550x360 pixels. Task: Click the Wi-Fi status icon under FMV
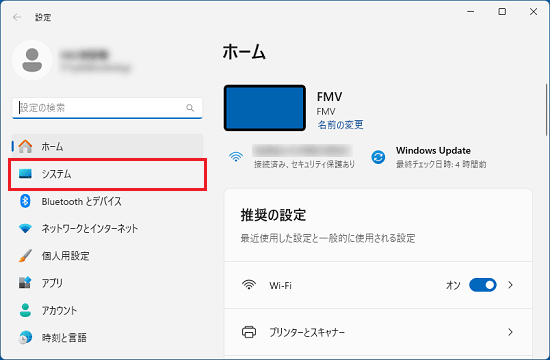236,156
